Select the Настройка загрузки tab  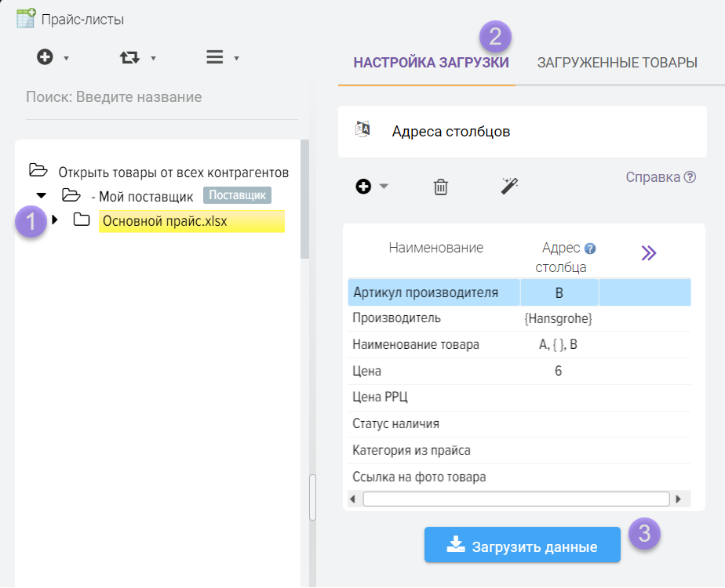[x=431, y=63]
